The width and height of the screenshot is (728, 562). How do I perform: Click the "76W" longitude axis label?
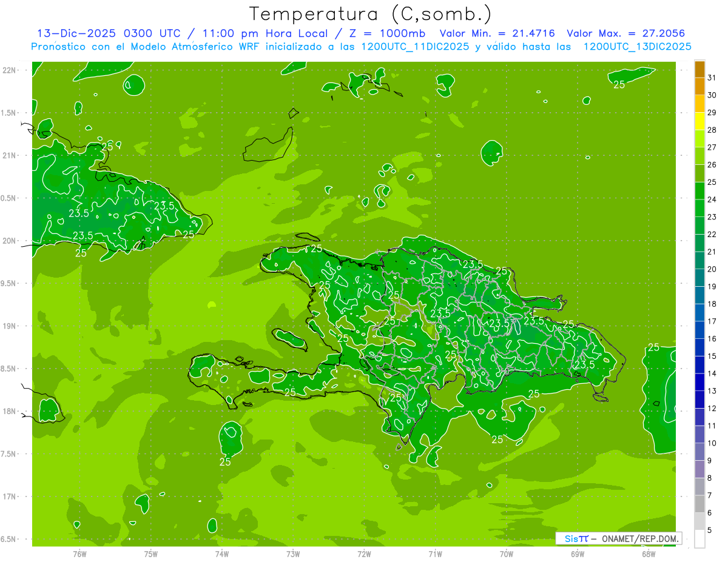79,554
